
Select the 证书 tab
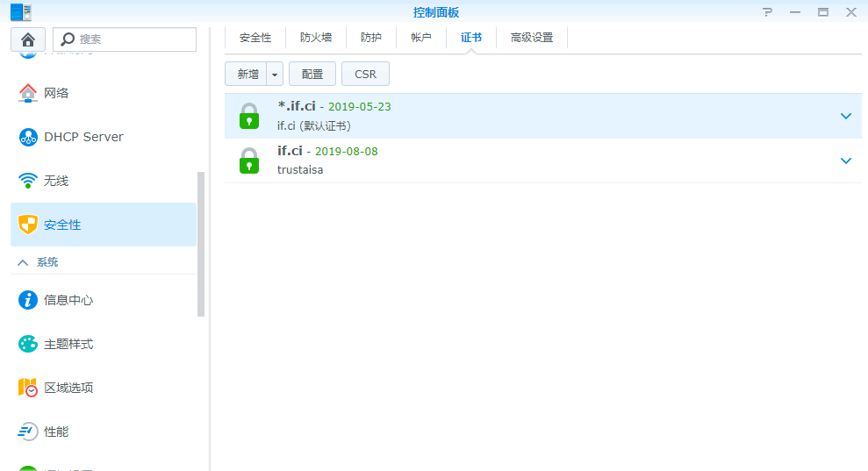(x=471, y=38)
